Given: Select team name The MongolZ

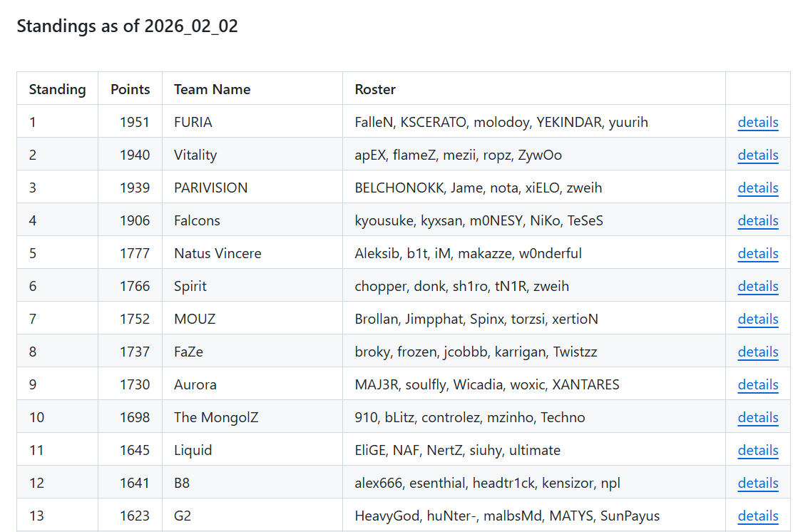Looking at the screenshot, I should point(216,418).
